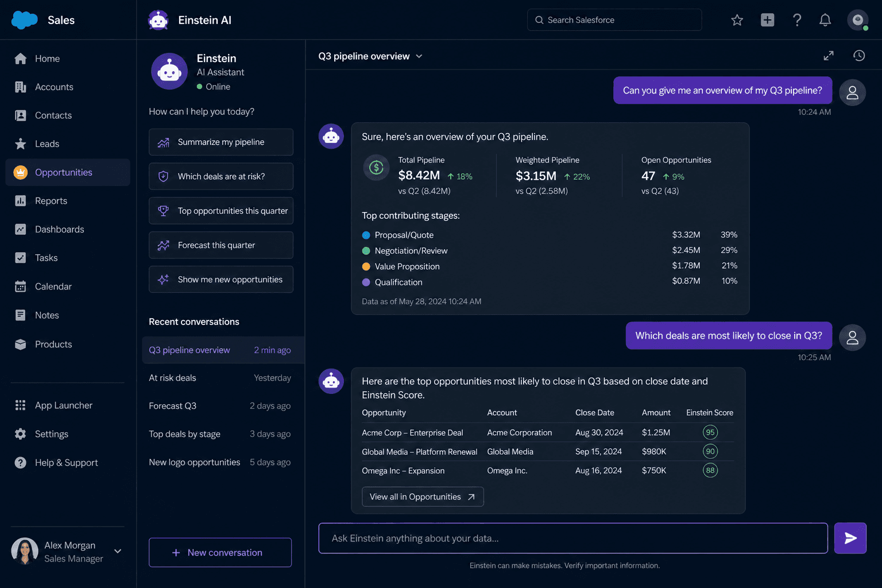
Task: Click Which deals are at risk suggestion
Action: (221, 176)
